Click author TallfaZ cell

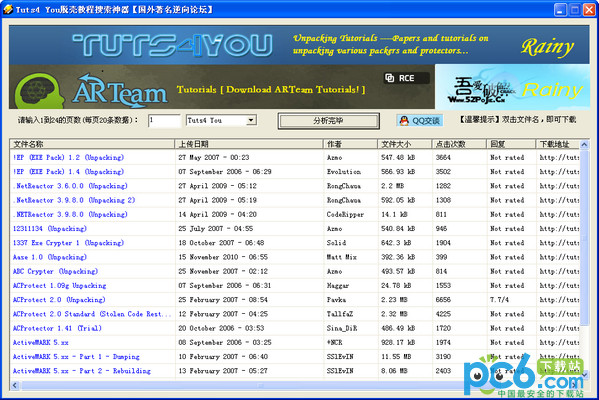(340, 314)
